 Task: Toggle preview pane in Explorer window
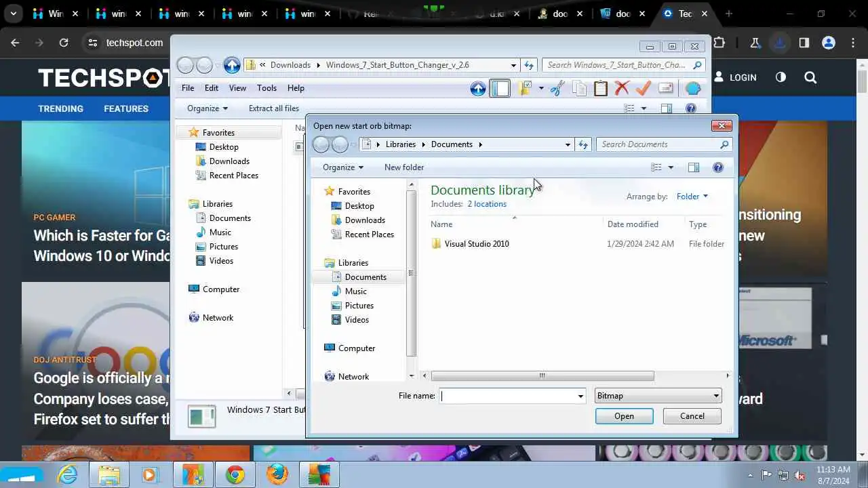click(x=667, y=108)
